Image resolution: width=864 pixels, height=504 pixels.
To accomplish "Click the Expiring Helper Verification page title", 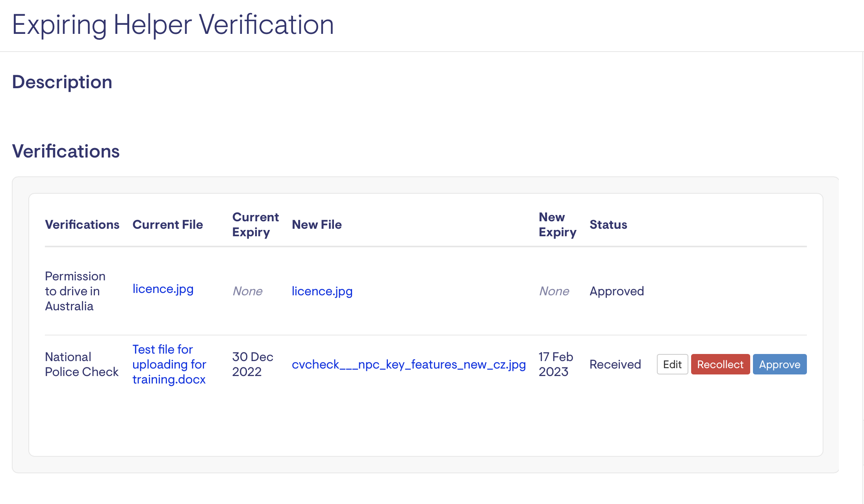I will [x=173, y=24].
